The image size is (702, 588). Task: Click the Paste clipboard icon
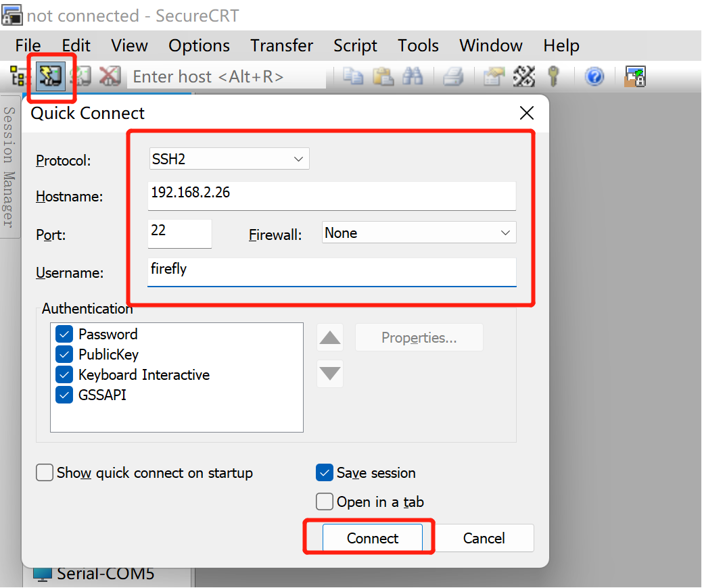click(383, 76)
